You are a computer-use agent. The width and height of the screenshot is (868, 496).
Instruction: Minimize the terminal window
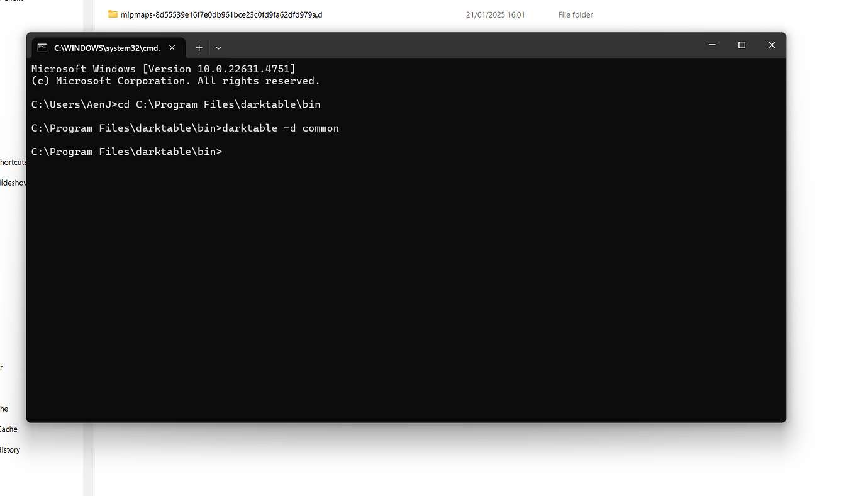coord(711,45)
